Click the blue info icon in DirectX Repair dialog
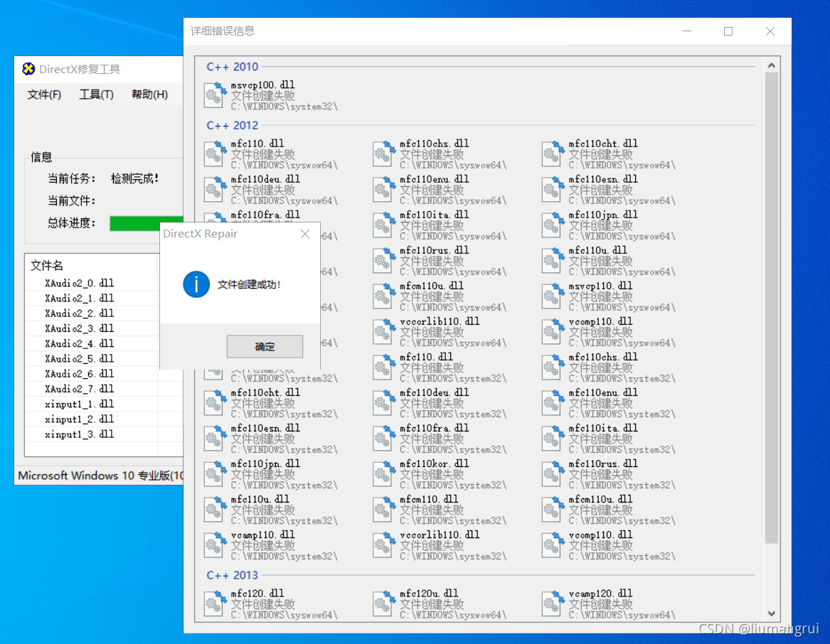This screenshot has height=644, width=830. click(x=196, y=284)
